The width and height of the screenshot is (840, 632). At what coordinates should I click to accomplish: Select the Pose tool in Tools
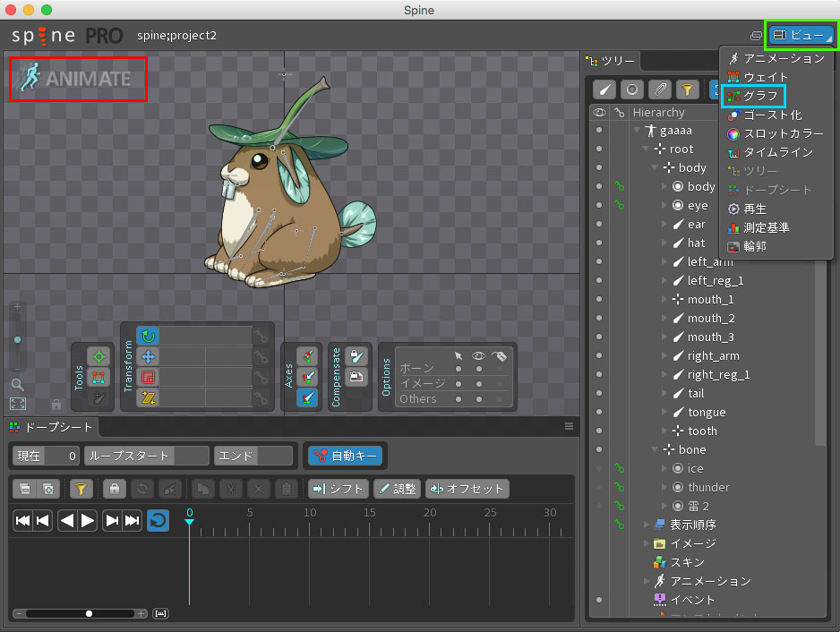click(x=99, y=356)
